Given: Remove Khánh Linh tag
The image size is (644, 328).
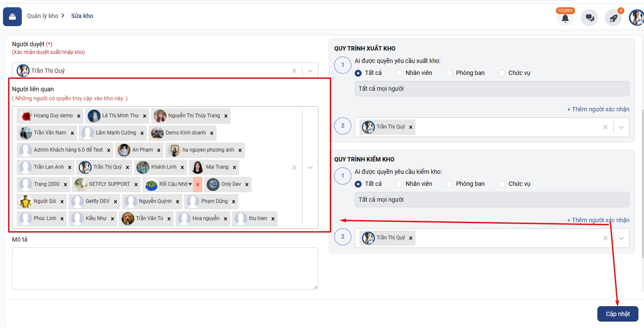Looking at the screenshot, I should coord(182,167).
